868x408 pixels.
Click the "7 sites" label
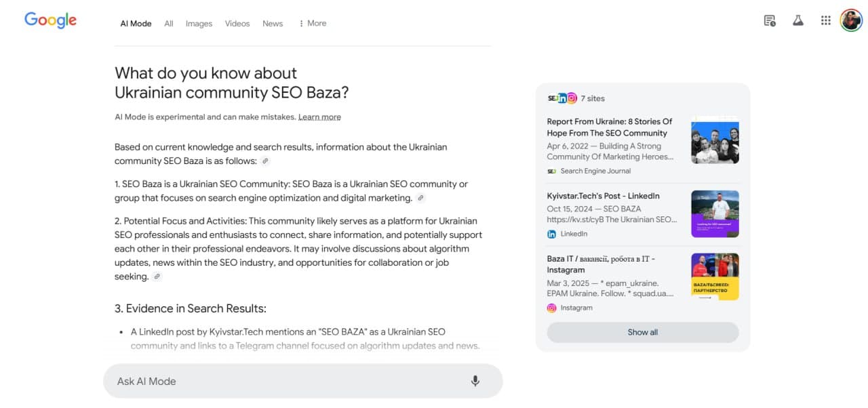[x=593, y=98]
